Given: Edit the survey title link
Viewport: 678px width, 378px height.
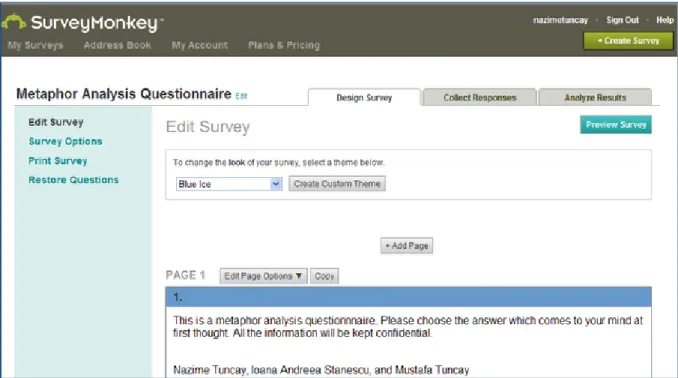Looking at the screenshot, I should click(x=241, y=96).
